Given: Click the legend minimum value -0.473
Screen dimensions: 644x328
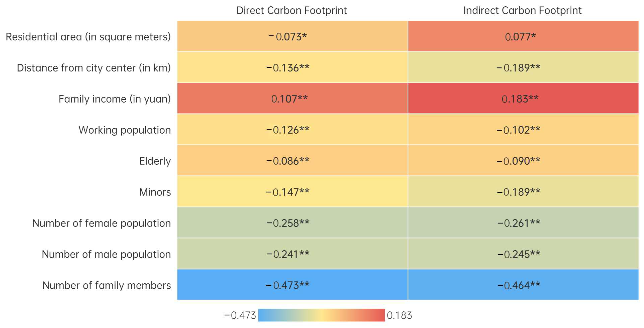Looking at the screenshot, I should click(240, 315).
